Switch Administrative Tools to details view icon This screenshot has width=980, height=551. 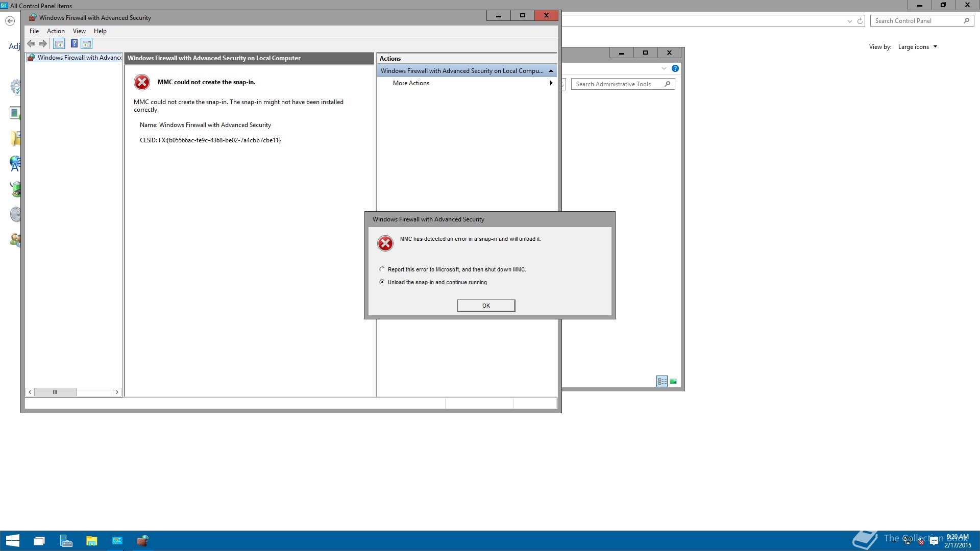(x=662, y=381)
